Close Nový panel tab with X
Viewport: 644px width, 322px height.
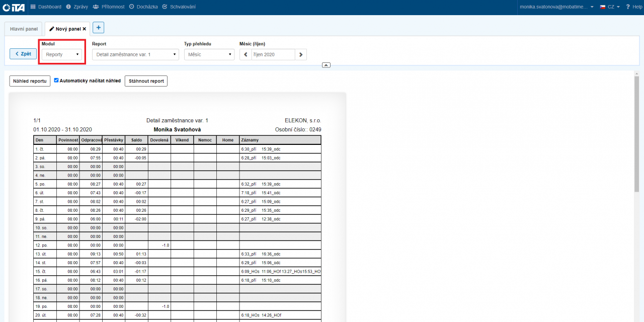[85, 29]
